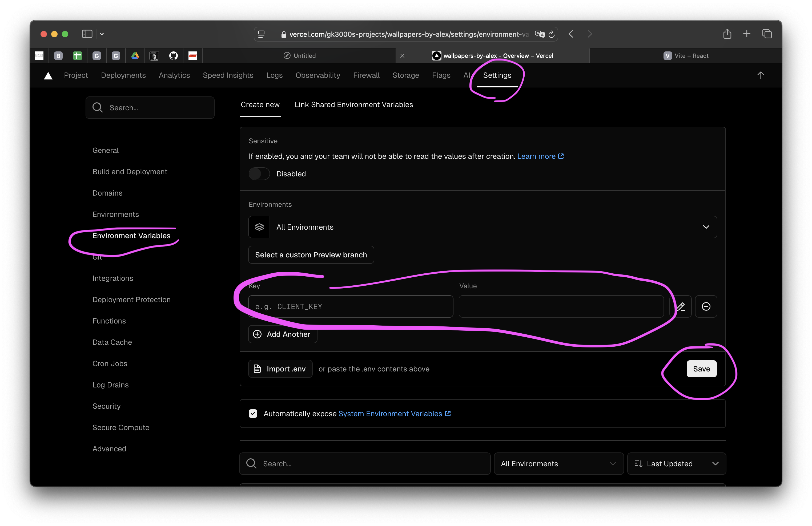
Task: Open the Flags tab
Action: point(441,75)
